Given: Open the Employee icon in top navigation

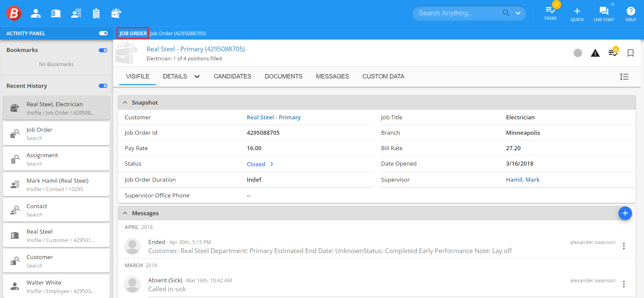Looking at the screenshot, I should point(36,13).
